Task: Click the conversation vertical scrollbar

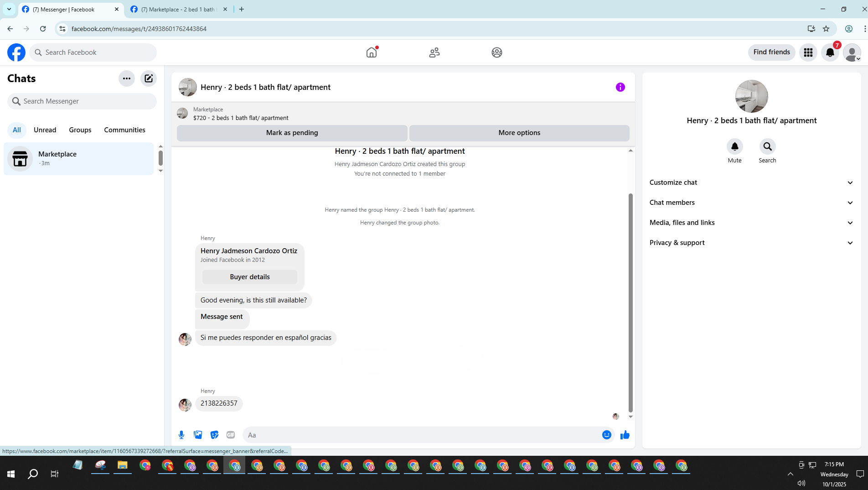Action: click(x=630, y=303)
